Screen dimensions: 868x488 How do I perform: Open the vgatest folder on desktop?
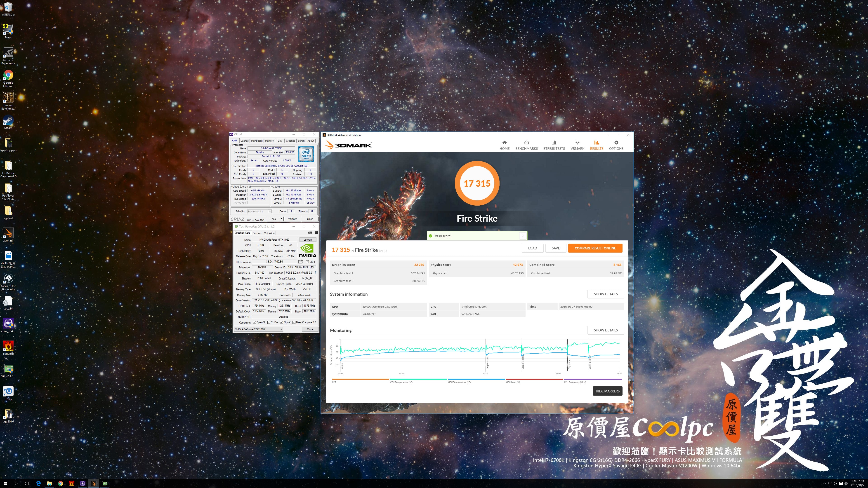[8, 212]
